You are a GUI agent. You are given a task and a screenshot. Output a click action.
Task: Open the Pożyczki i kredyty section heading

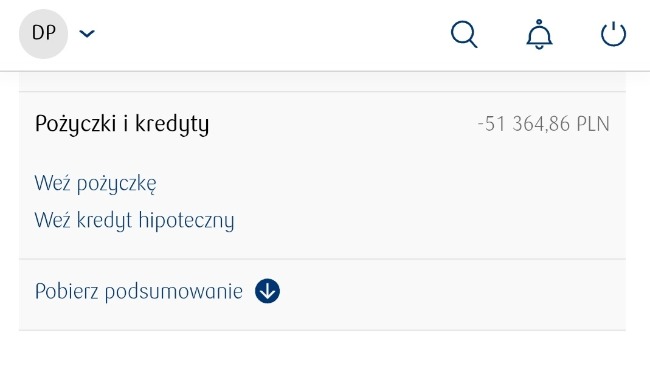(122, 124)
